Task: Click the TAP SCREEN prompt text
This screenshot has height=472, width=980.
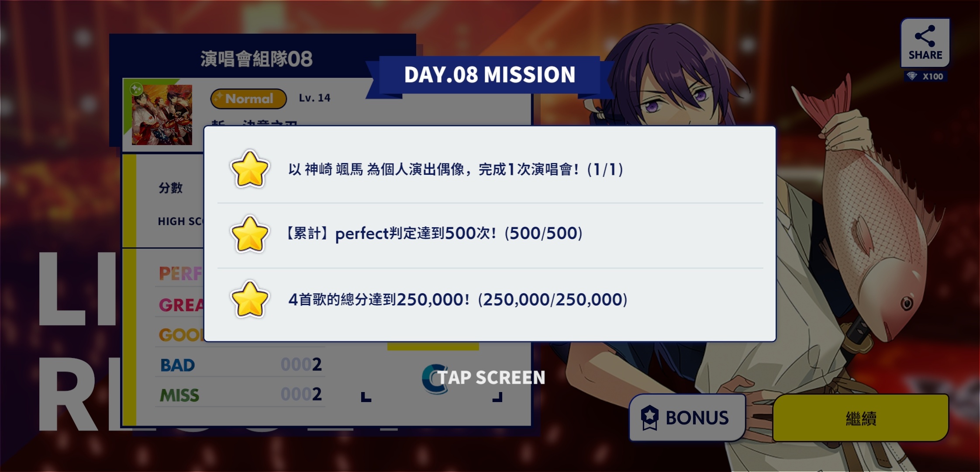Action: pyautogui.click(x=491, y=378)
